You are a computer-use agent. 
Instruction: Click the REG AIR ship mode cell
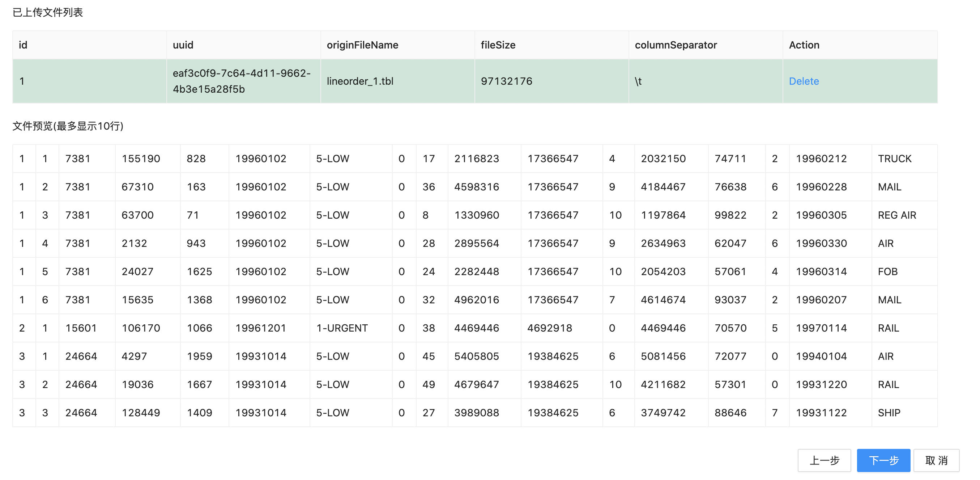[x=904, y=215]
